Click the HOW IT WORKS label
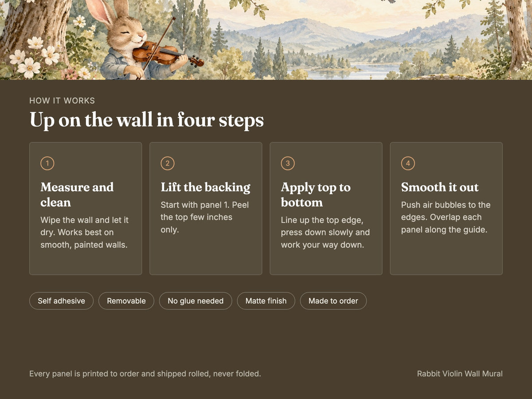This screenshot has width=532, height=399. click(62, 101)
